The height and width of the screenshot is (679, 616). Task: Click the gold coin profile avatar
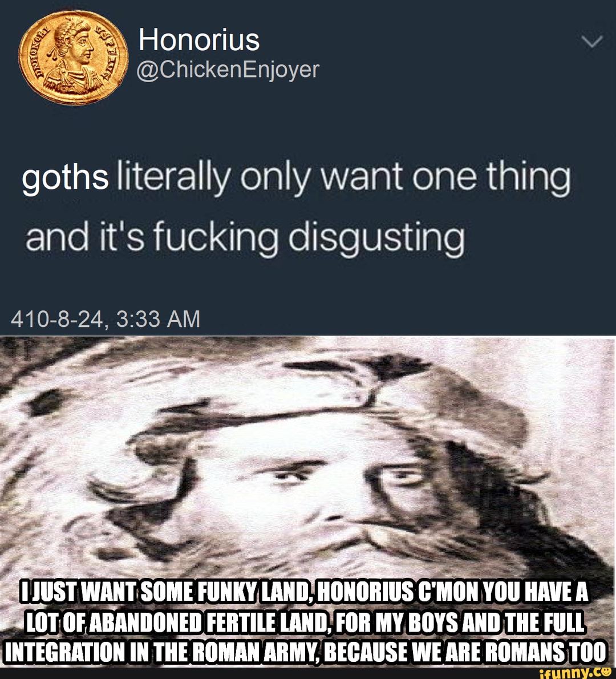coord(74,57)
